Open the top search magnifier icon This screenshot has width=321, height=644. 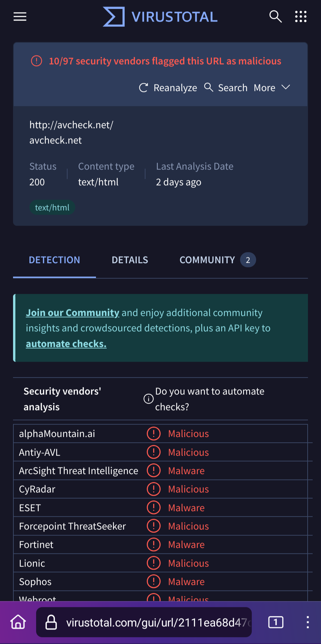point(276,16)
